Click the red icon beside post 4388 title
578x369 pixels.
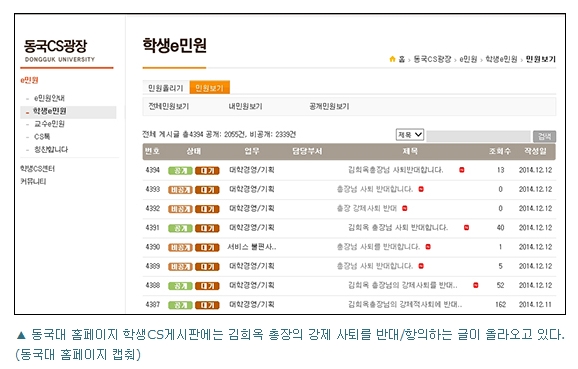tap(476, 285)
